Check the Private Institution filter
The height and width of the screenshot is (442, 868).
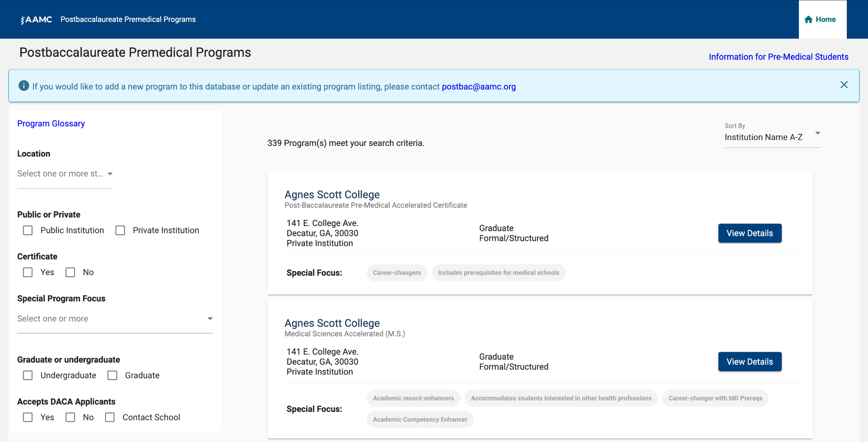pos(120,230)
